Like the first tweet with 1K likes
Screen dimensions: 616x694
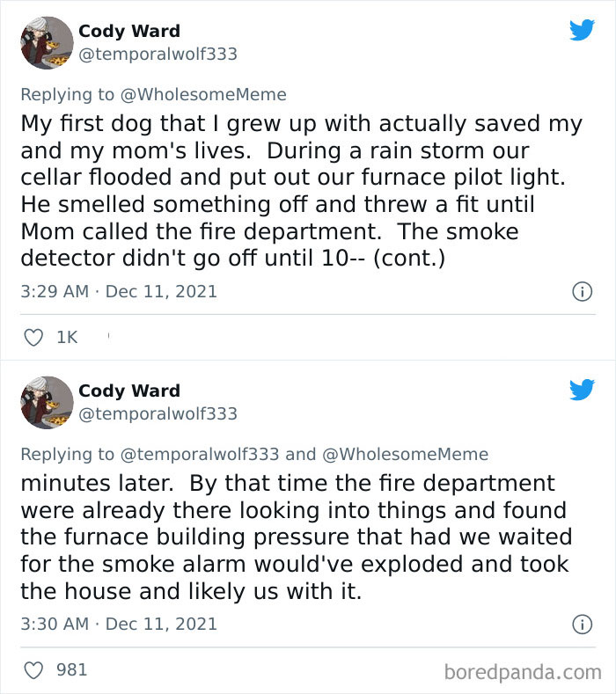[x=33, y=337]
